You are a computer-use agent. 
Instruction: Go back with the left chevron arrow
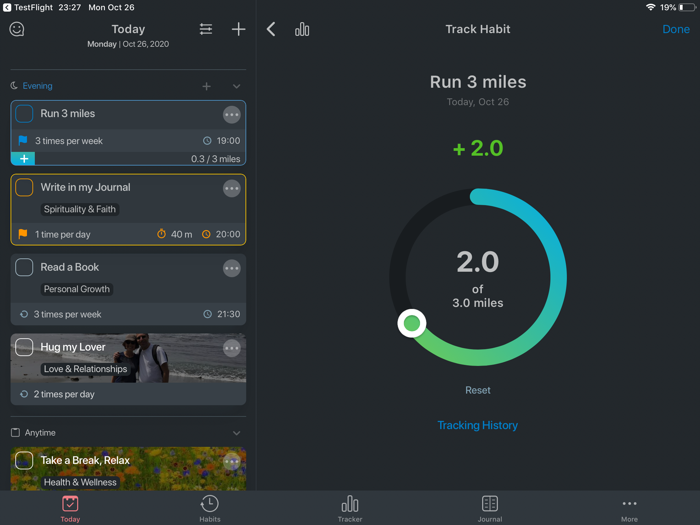[271, 29]
